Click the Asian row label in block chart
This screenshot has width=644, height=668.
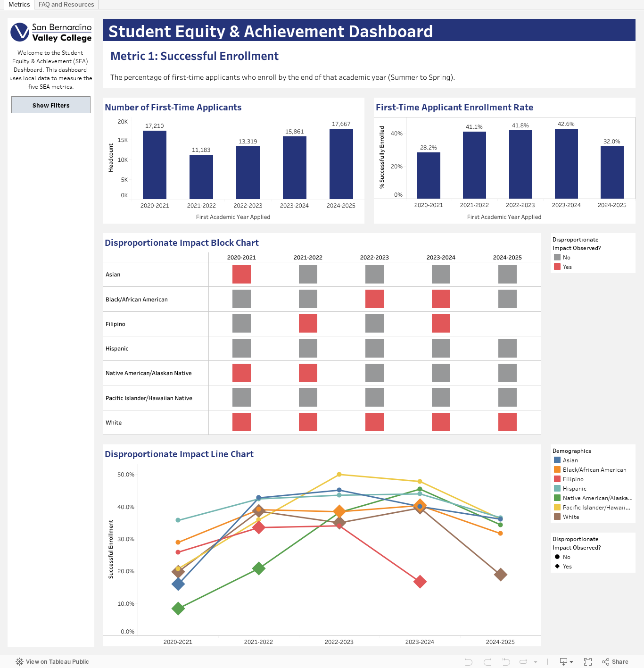click(x=113, y=275)
